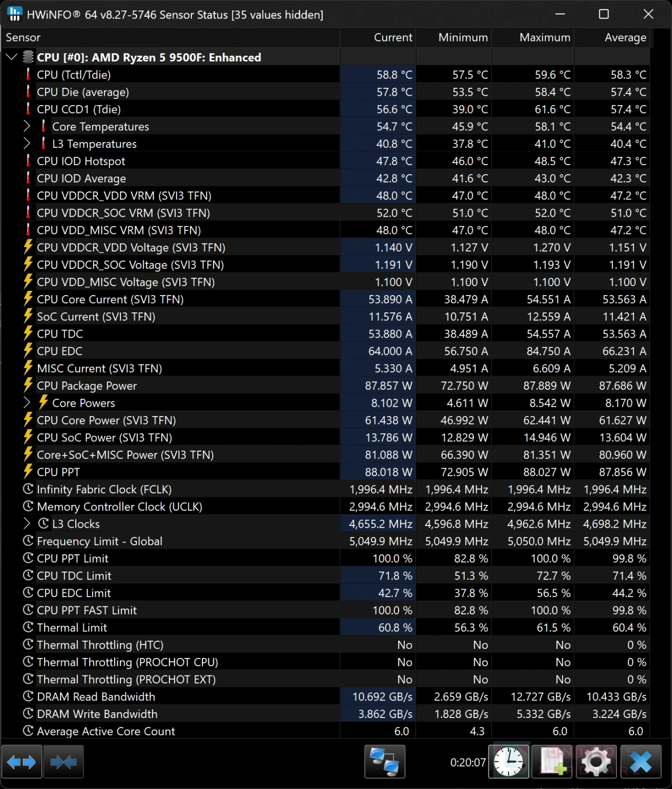Click the 0:20:07 elapsed time display
The width and height of the screenshot is (672, 789).
pos(468,762)
